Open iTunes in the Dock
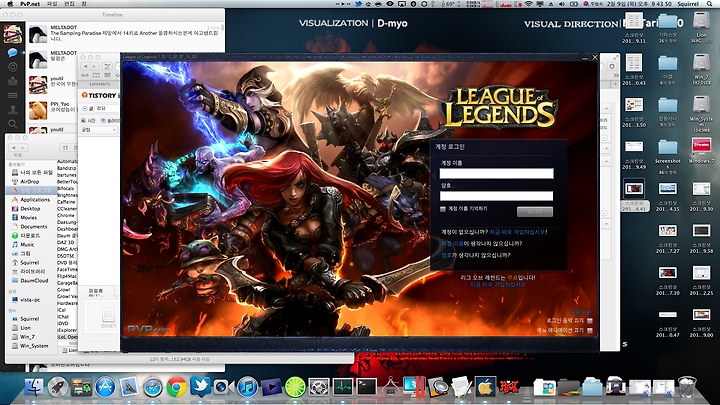Viewport: 720px width, 405px height. pos(248,387)
